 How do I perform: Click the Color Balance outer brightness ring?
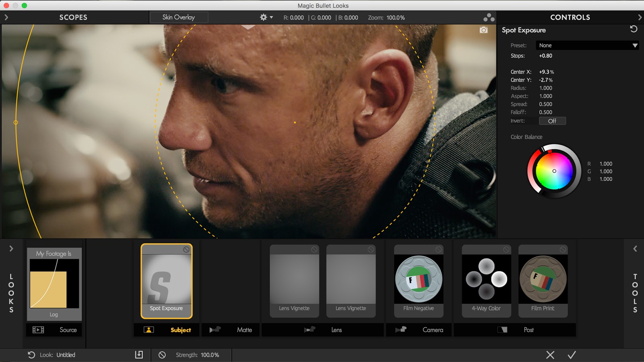(579, 171)
